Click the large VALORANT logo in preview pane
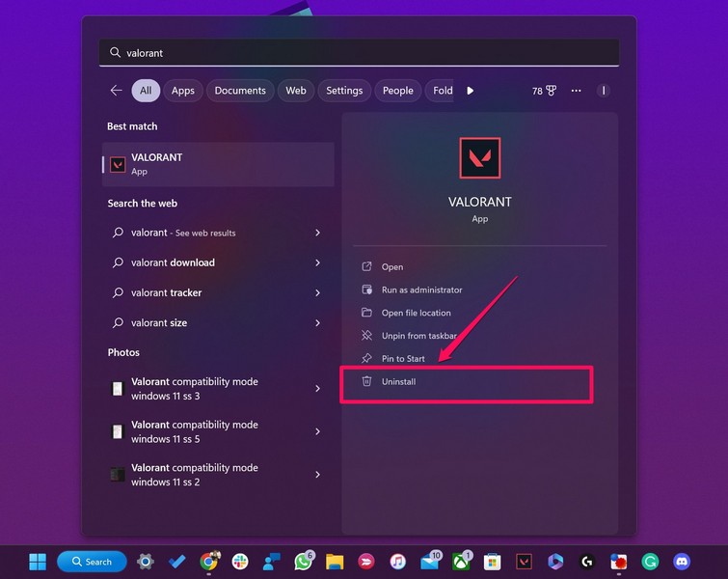728x579 pixels. tap(480, 158)
